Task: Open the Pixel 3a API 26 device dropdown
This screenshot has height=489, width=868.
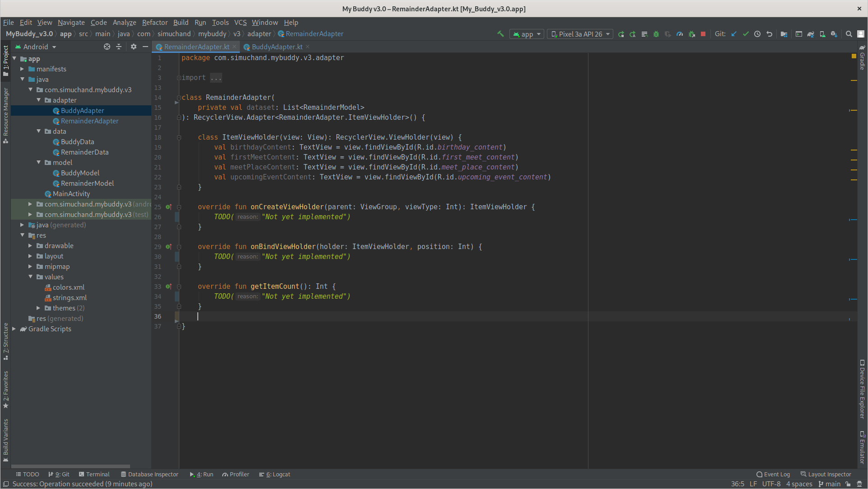Action: [580, 34]
